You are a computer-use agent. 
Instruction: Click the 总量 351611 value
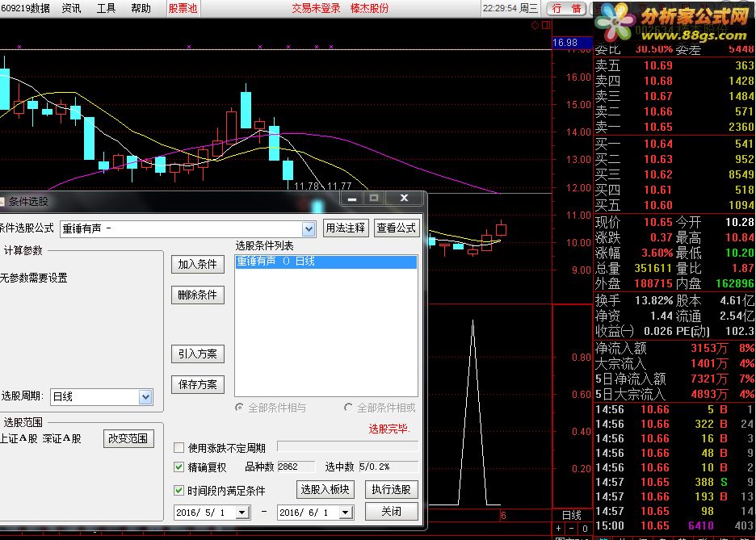[x=653, y=269]
